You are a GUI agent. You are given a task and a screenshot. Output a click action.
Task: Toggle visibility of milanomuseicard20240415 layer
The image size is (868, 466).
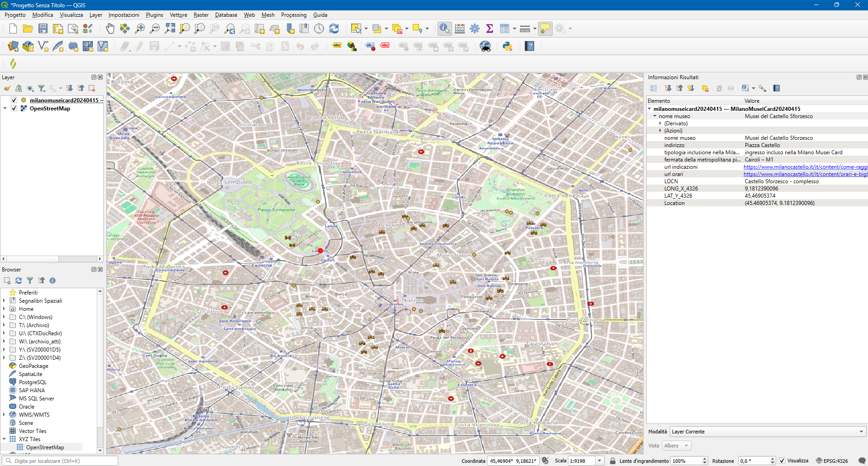pos(14,100)
